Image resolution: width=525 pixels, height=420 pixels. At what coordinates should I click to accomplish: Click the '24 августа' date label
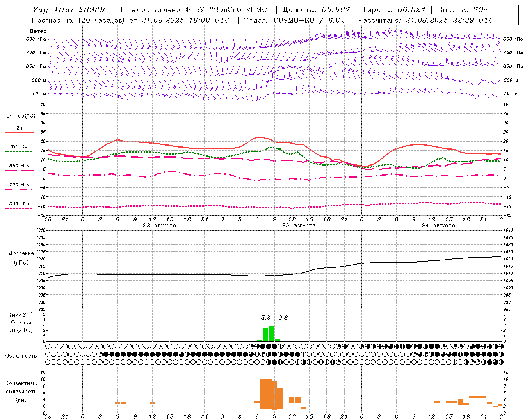pyautogui.click(x=438, y=226)
